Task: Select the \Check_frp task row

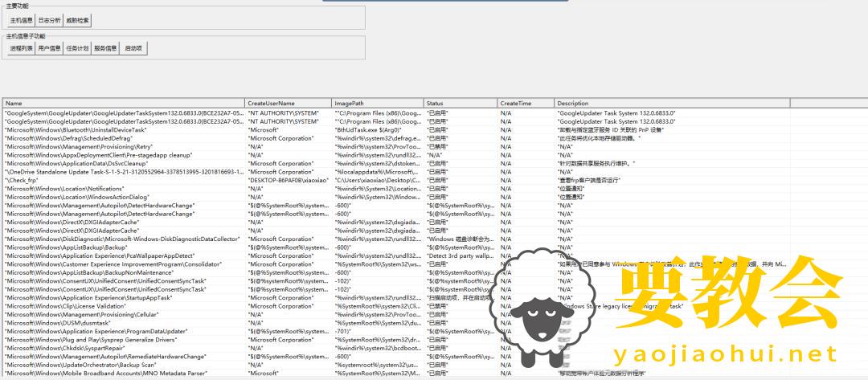Action: coord(396,180)
